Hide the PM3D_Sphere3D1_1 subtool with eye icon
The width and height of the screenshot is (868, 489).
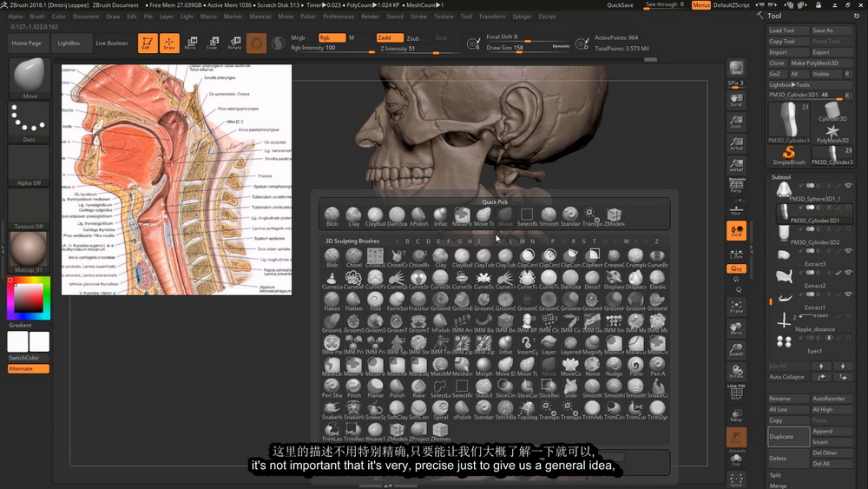[x=847, y=186]
